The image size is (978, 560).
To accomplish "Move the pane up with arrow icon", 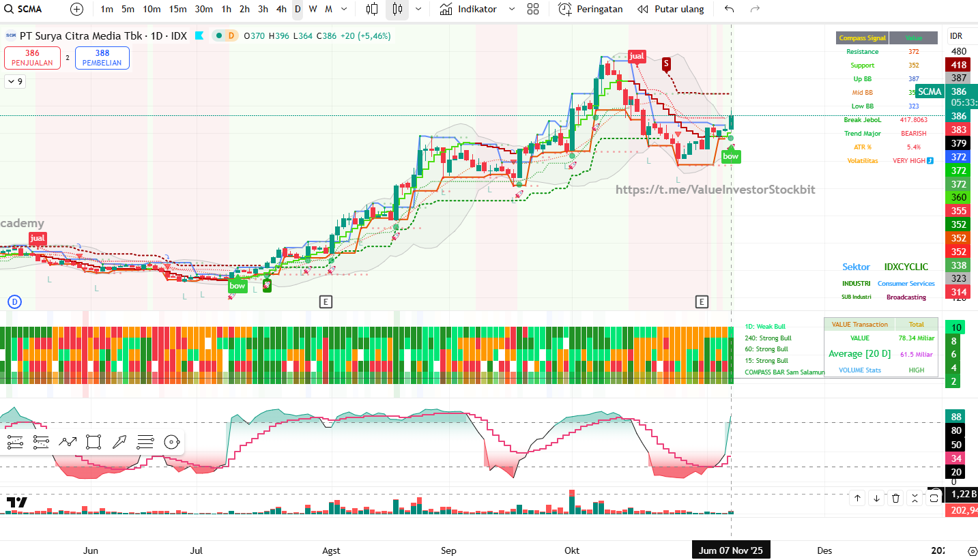I will point(857,499).
